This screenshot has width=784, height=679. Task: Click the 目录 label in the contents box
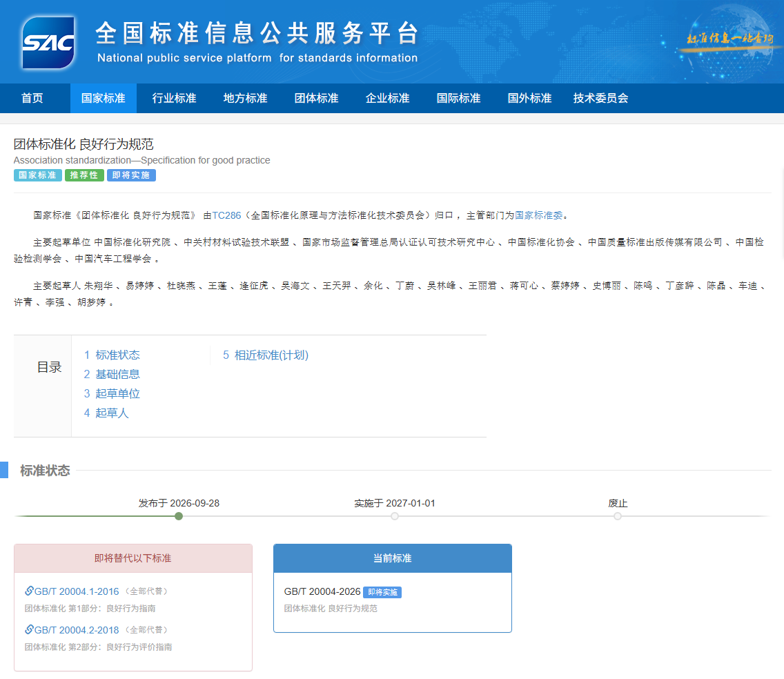49,367
